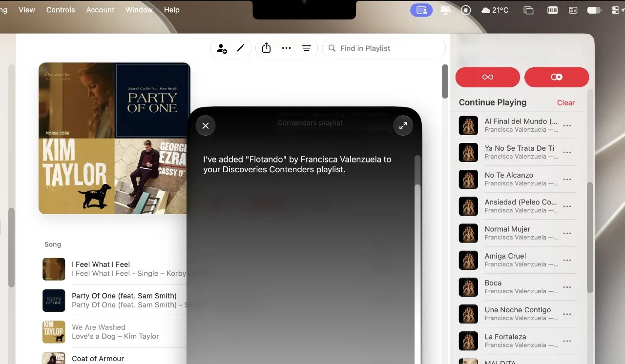Click the playlist vertical scrollbar

tap(445, 81)
